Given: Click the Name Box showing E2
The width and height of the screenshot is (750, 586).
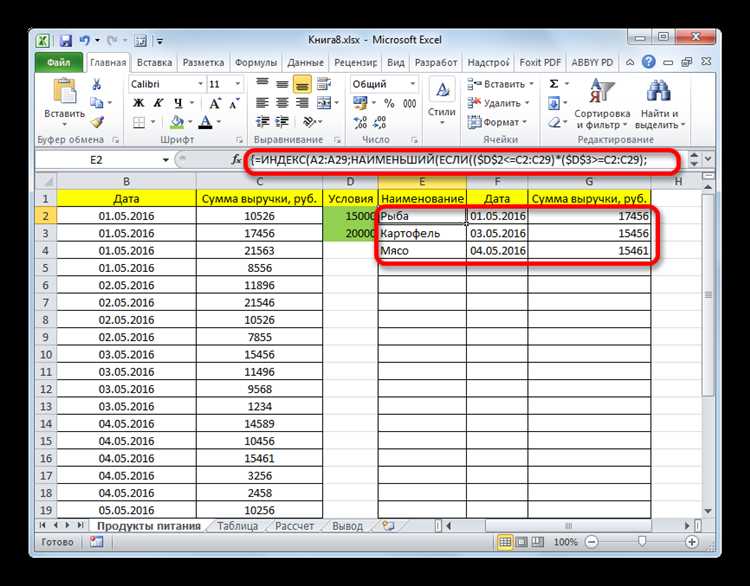Looking at the screenshot, I should (96, 160).
